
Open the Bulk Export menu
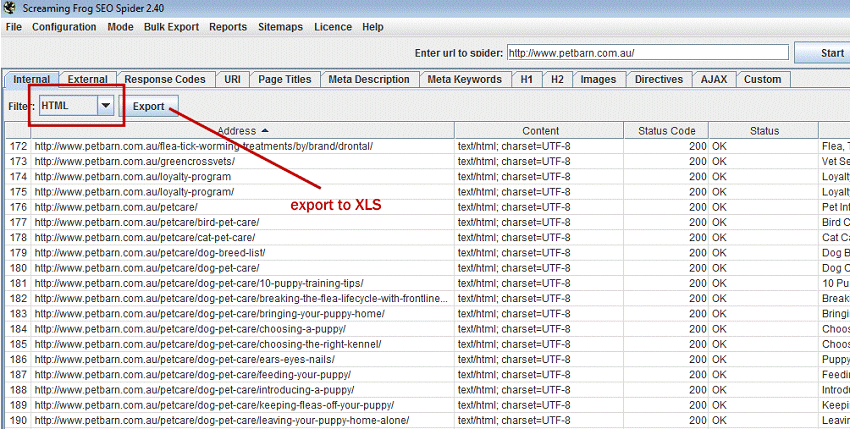click(171, 27)
